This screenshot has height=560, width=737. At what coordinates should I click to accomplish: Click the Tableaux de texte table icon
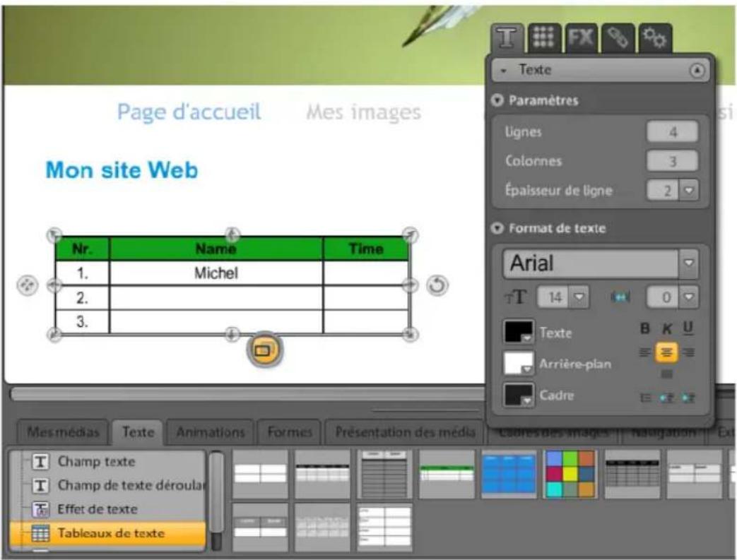coord(40,533)
